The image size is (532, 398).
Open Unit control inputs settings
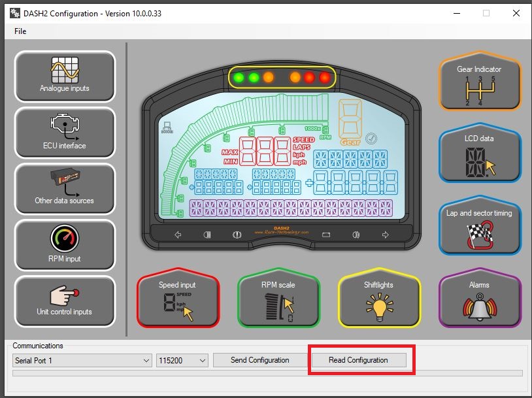tap(64, 301)
